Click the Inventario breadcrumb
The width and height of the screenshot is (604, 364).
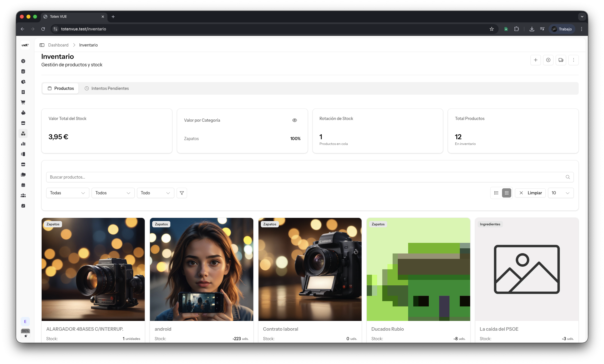[x=88, y=45]
